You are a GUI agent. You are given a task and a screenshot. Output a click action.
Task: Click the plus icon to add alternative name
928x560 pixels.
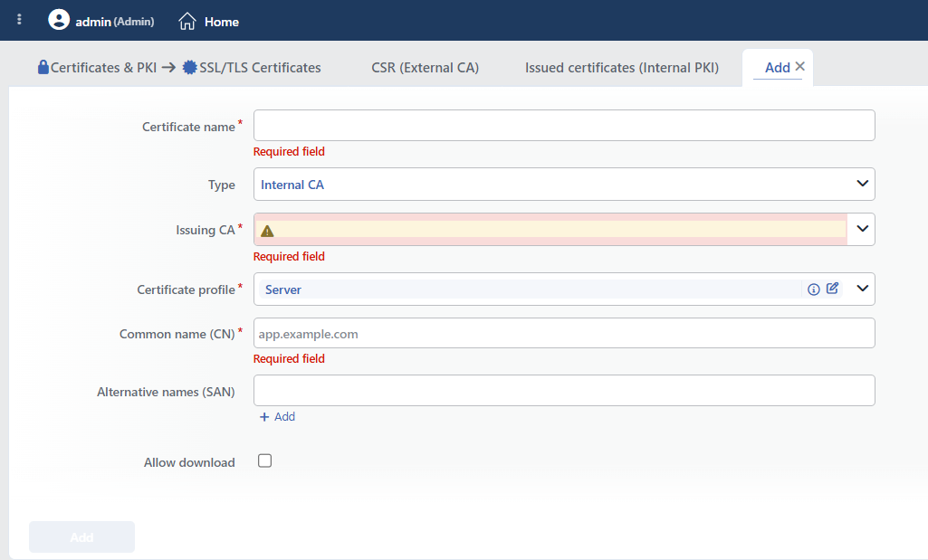pyautogui.click(x=264, y=417)
